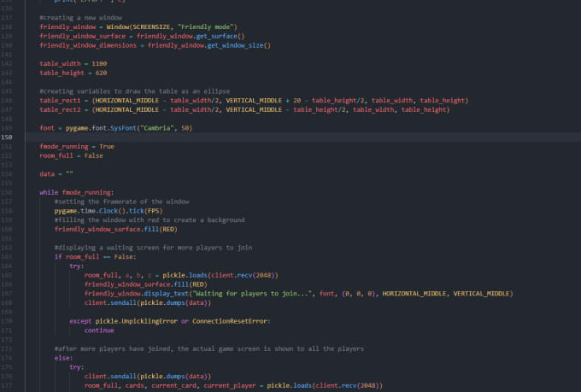Click the 'data = ""' line
This screenshot has width=581, height=392.
point(56,174)
